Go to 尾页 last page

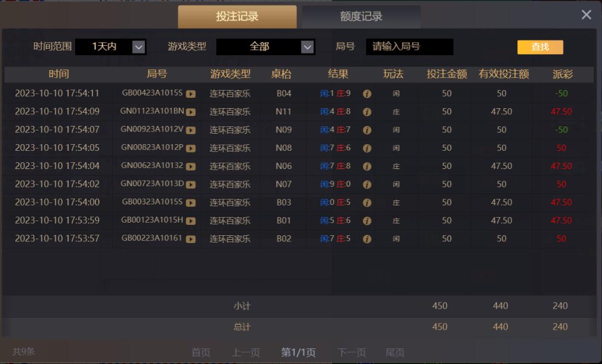395,352
